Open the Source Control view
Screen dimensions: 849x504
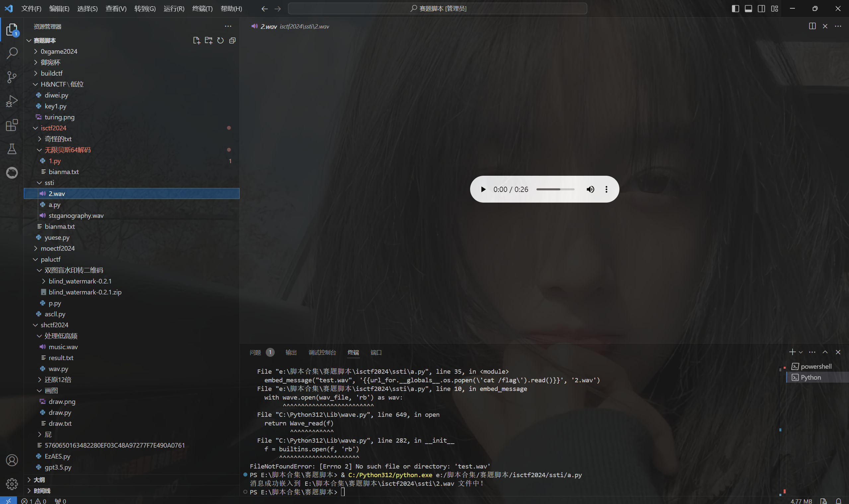(x=12, y=77)
